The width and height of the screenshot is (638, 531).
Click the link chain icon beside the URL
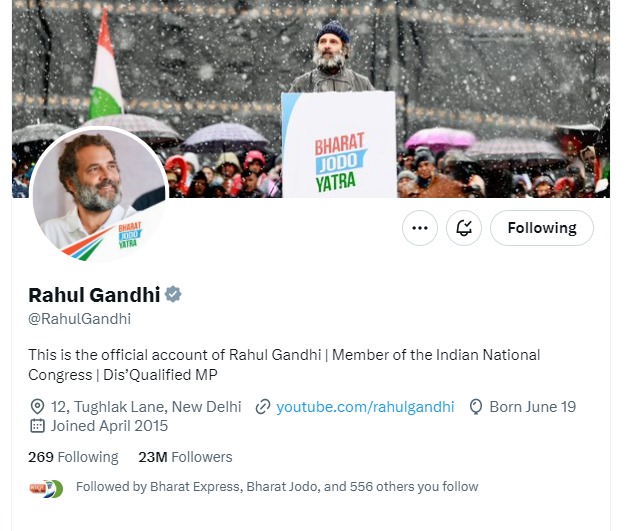point(263,406)
